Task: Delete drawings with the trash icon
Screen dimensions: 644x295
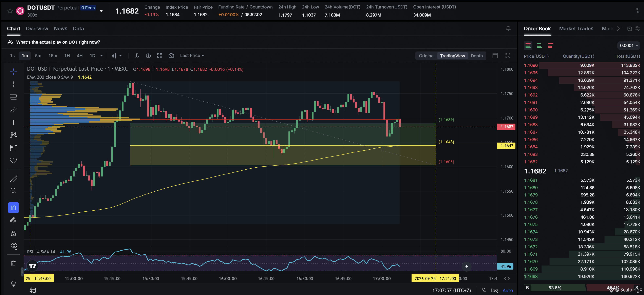Action: 14,263
